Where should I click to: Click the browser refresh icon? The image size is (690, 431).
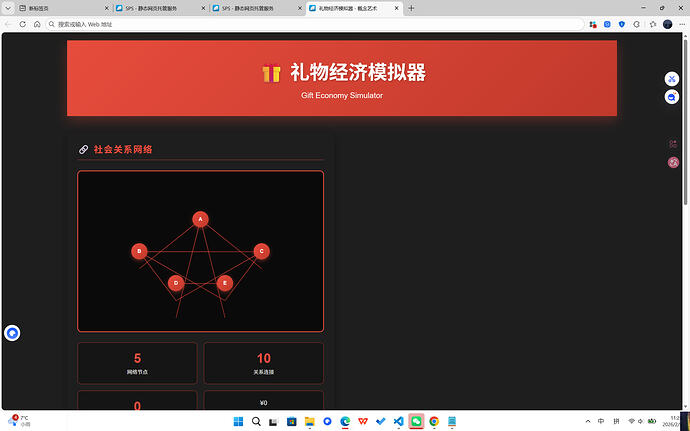[23, 24]
